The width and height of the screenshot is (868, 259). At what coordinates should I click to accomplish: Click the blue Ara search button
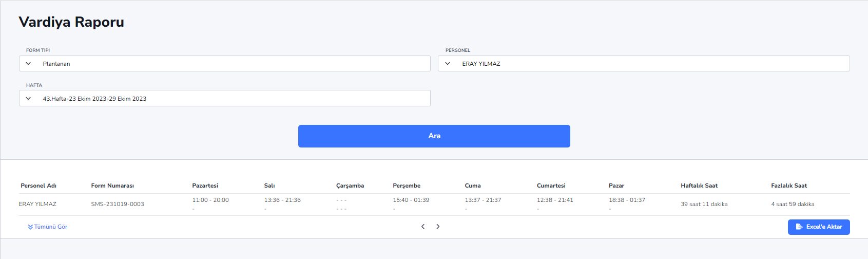[434, 136]
